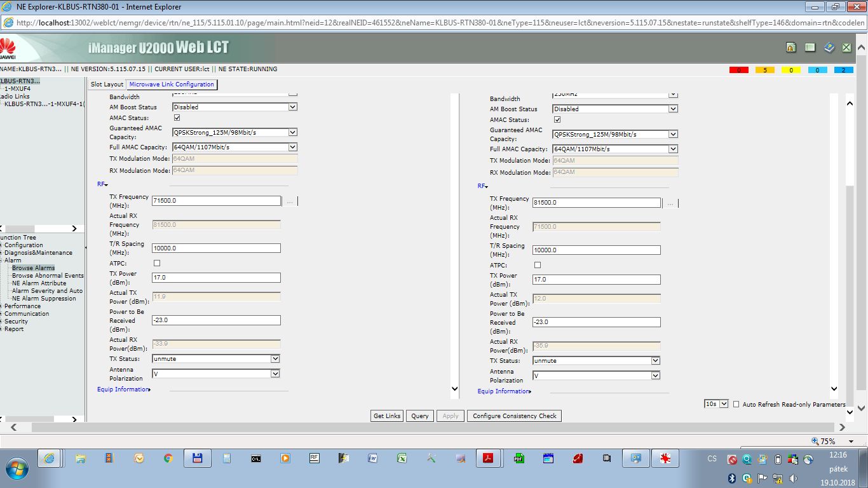Open the green PDF taskbar icon
Screen dimensions: 868x488
[x=519, y=458]
